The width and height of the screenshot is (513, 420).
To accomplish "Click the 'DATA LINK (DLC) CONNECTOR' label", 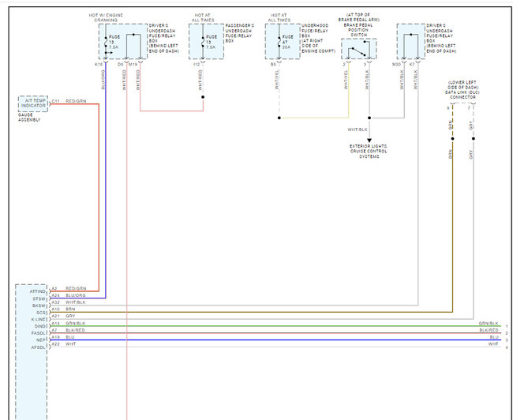I will pos(462,95).
